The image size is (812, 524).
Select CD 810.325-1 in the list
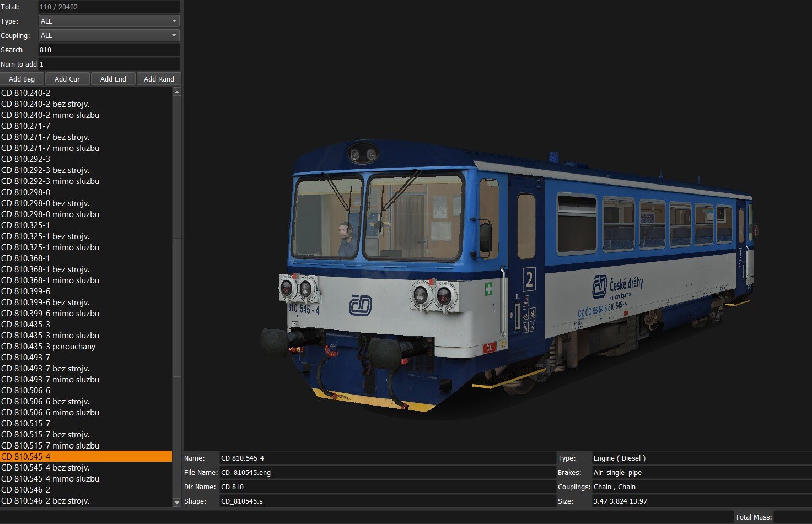[x=86, y=225]
